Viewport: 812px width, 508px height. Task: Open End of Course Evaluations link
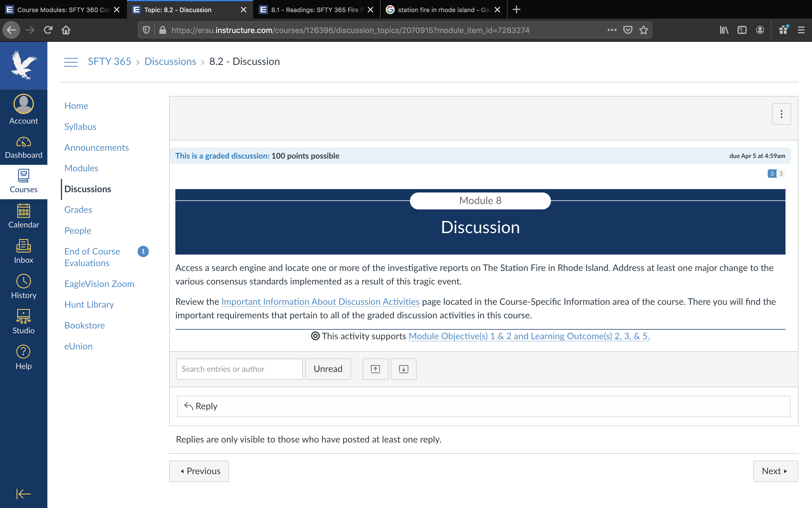tap(92, 257)
